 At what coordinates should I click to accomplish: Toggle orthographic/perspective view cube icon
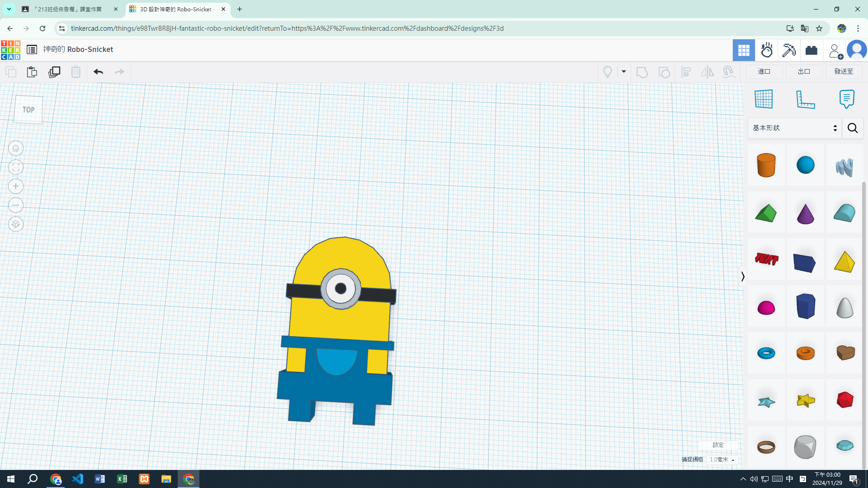point(16,224)
